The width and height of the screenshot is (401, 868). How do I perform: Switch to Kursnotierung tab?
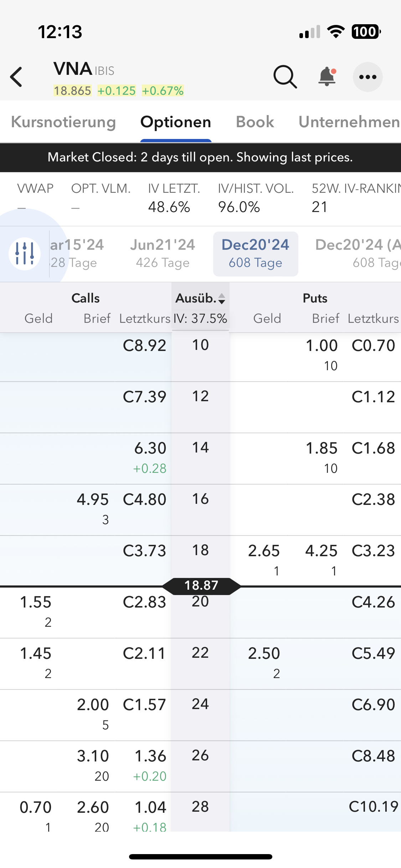click(63, 122)
